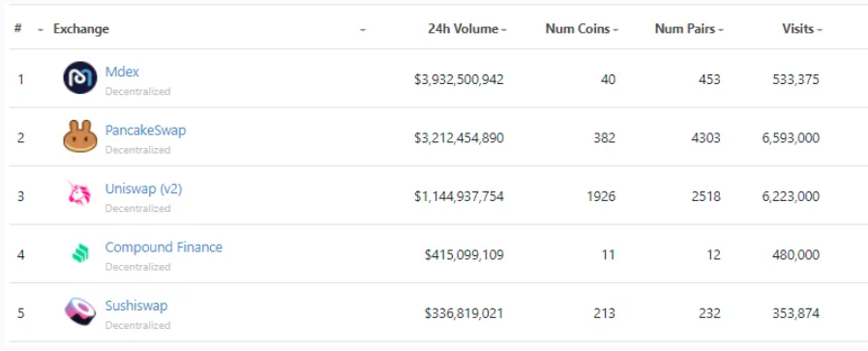Open the Uniswap (v2) link
The width and height of the screenshot is (868, 351).
(143, 190)
